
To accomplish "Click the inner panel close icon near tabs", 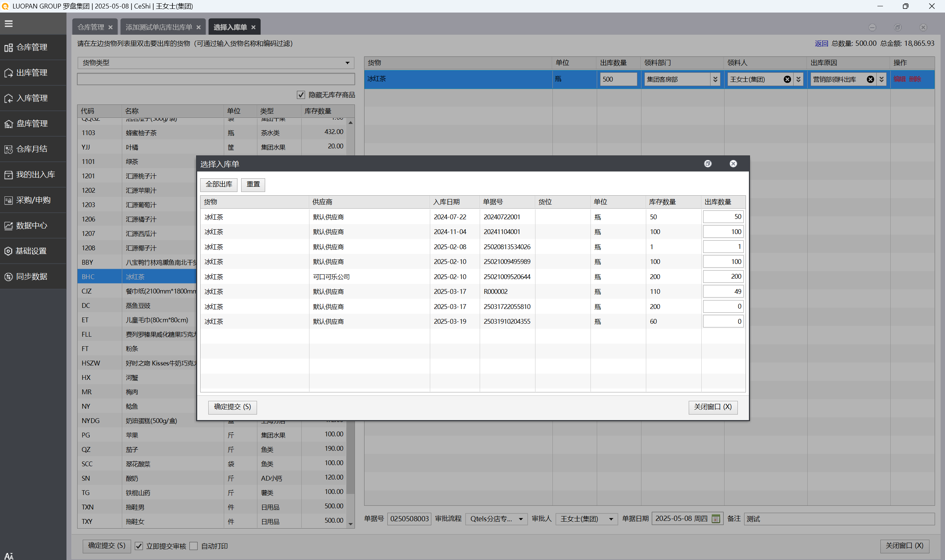I will (x=923, y=27).
